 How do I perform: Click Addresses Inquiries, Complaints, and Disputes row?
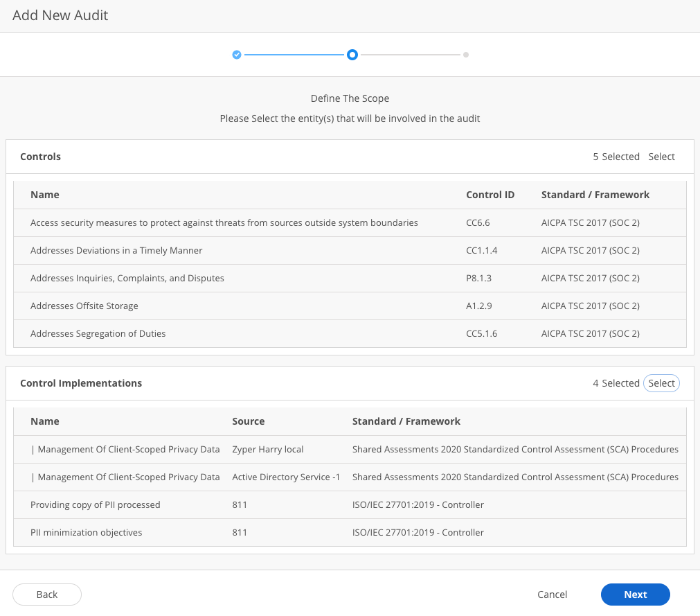(350, 279)
